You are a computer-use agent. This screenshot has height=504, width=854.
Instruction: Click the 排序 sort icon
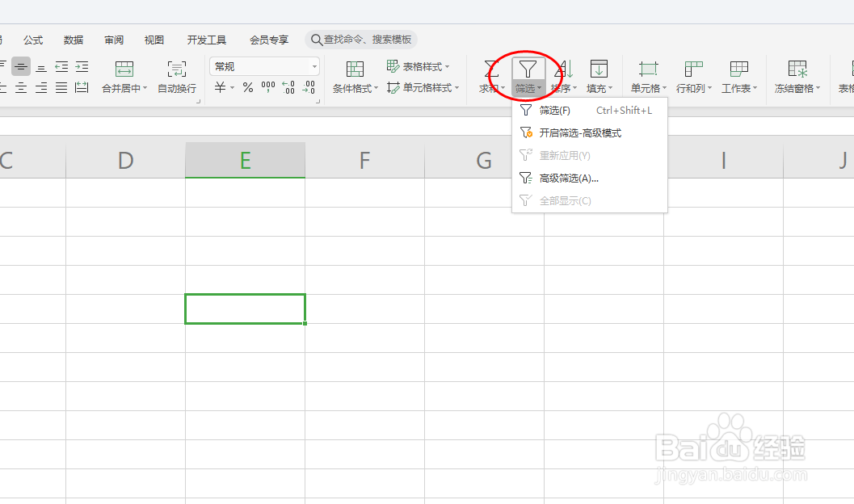click(x=564, y=69)
